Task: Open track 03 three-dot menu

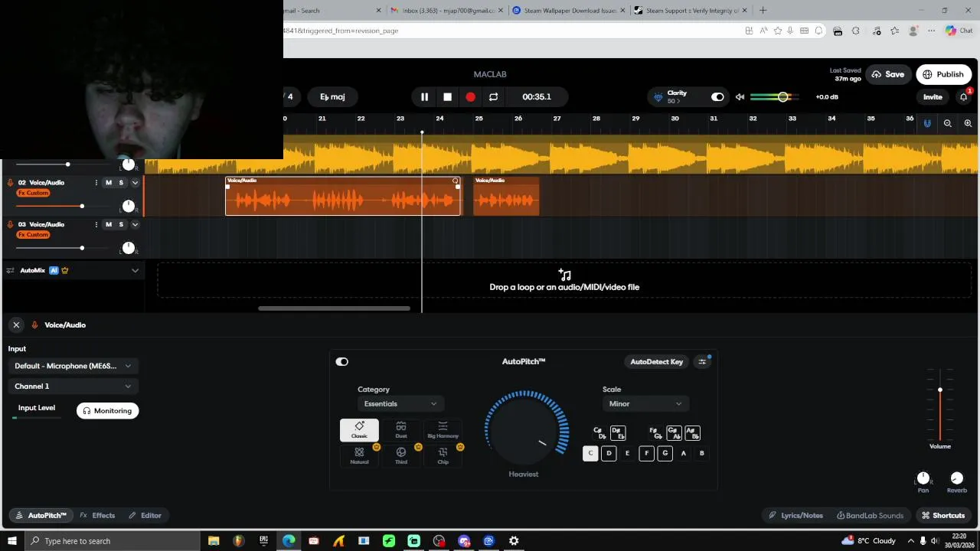Action: tap(96, 225)
